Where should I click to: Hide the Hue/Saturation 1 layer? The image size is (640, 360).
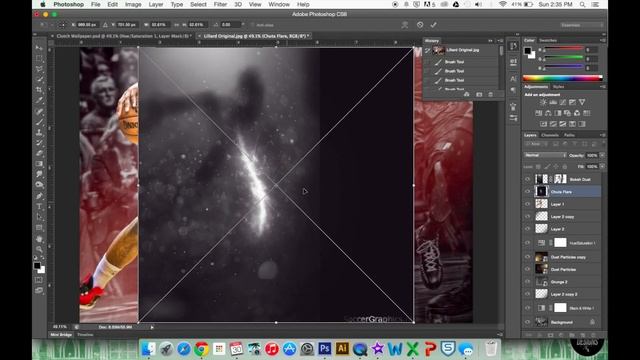527,243
